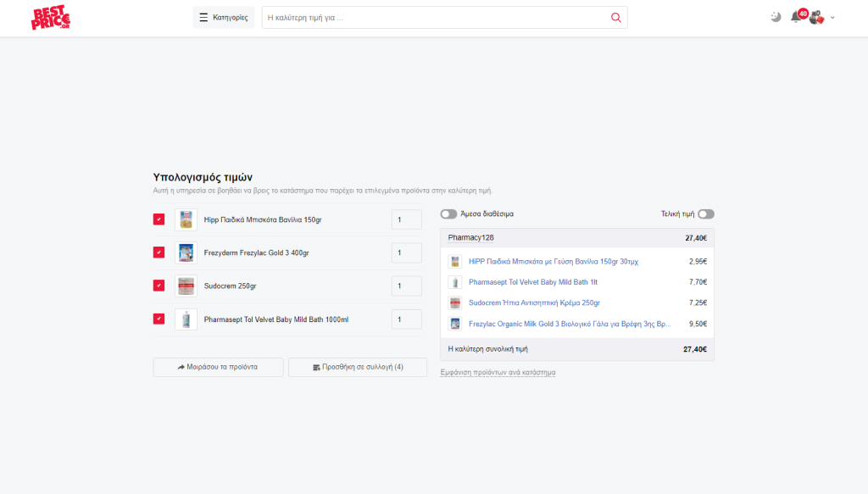This screenshot has height=494, width=868.
Task: Enable the Άμεσα διαθέσιμα toggle
Action: tap(448, 214)
